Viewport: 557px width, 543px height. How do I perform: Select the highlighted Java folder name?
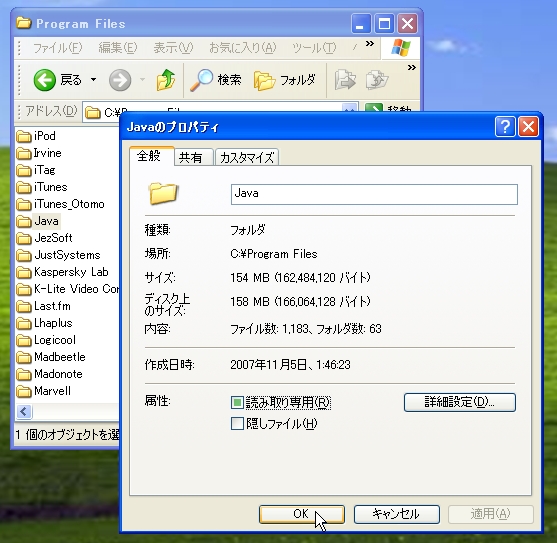(x=47, y=221)
